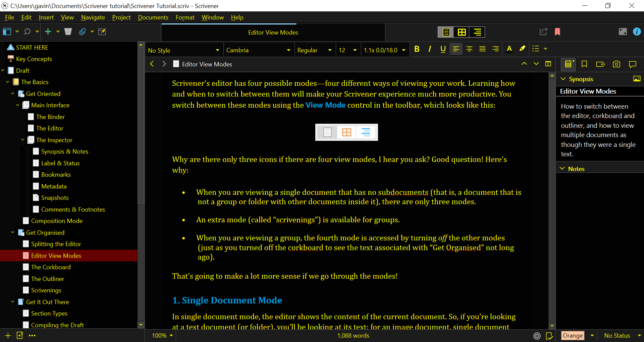Screen dimensions: 644x342
Task: Split the editor icon
Action: (548, 64)
